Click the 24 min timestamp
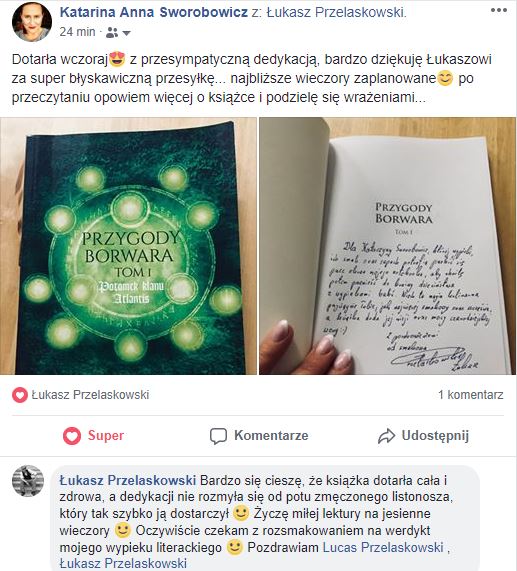The width and height of the screenshot is (517, 571). (x=77, y=32)
